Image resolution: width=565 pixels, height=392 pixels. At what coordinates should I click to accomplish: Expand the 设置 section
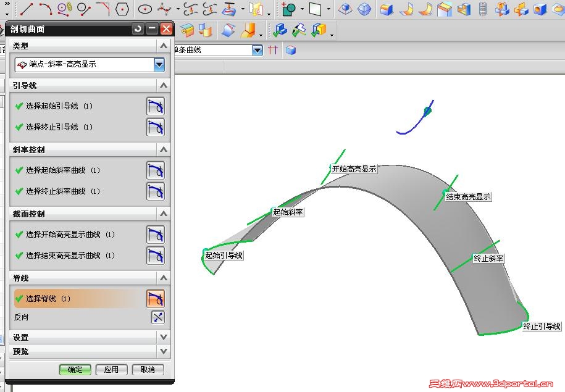point(163,337)
